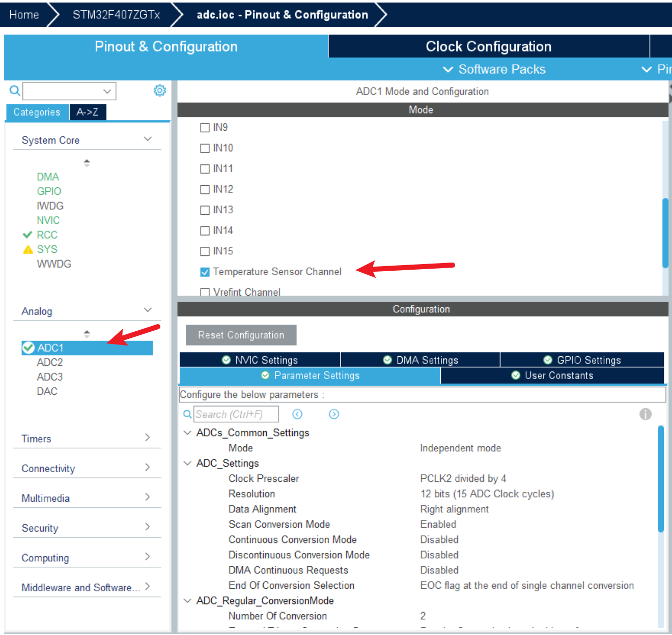Select ADC2 in Analog list

[x=50, y=362]
